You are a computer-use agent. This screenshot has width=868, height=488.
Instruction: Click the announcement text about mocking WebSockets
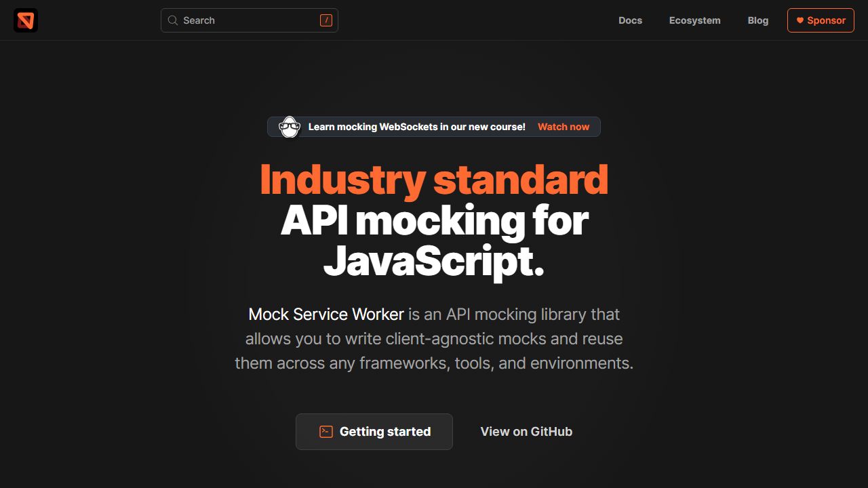416,127
